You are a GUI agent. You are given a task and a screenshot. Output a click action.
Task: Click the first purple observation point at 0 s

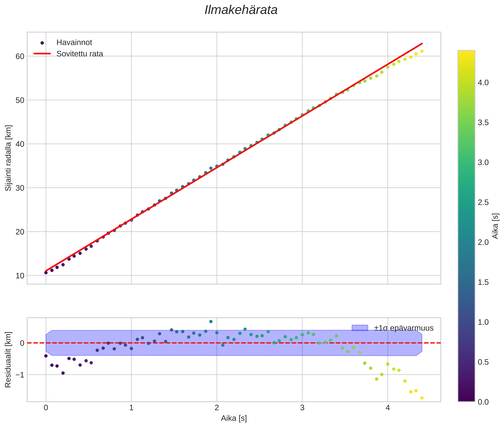pos(46,273)
